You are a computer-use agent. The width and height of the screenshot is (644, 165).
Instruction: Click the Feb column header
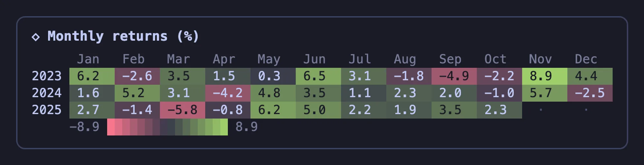pos(134,59)
